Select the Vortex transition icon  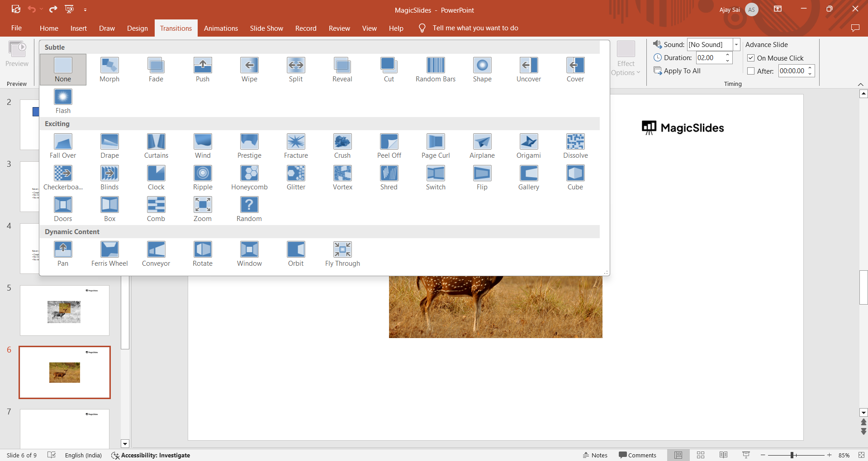(x=342, y=178)
